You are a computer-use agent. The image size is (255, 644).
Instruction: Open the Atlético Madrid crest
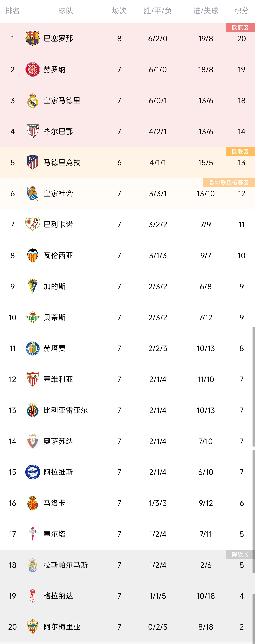(33, 162)
